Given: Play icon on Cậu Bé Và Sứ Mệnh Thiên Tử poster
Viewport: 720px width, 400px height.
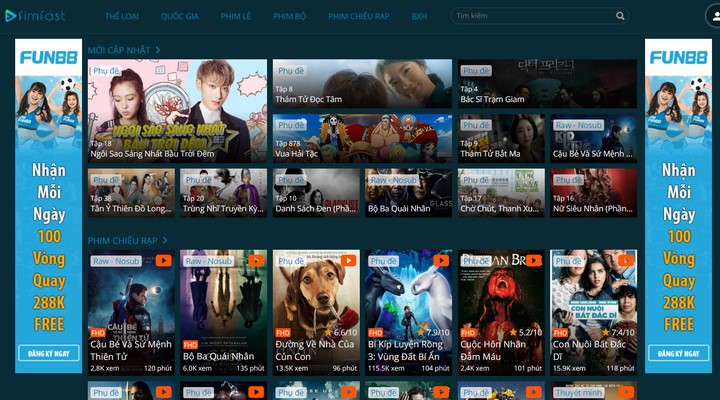Looking at the screenshot, I should (x=163, y=261).
